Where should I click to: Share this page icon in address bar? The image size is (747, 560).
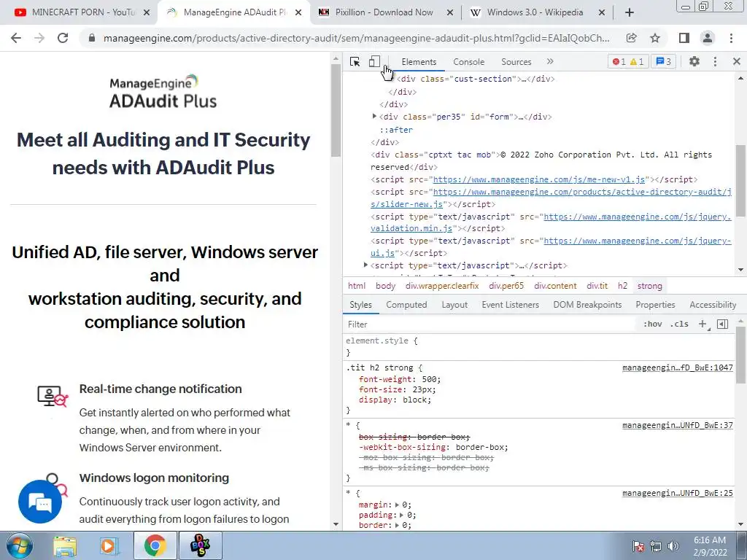(x=632, y=38)
